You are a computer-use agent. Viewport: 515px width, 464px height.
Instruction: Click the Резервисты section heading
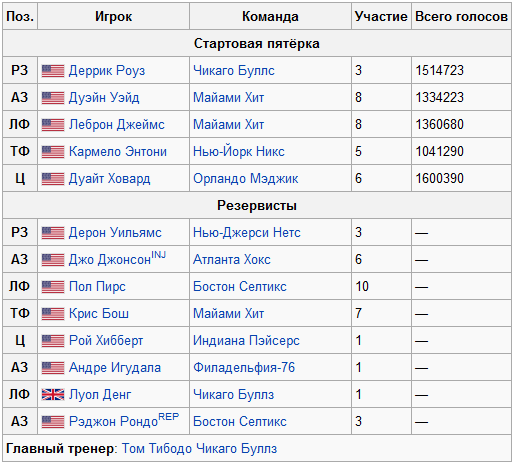tap(257, 205)
